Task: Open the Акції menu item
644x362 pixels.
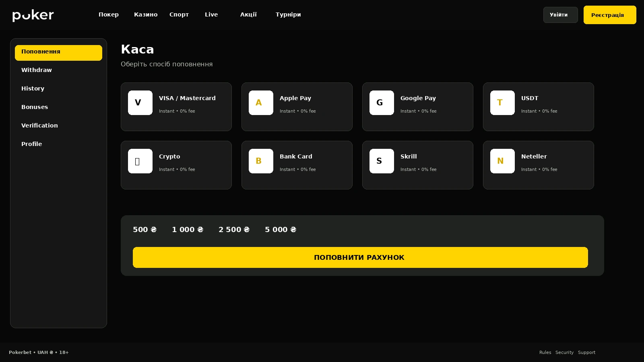Action: (x=248, y=14)
